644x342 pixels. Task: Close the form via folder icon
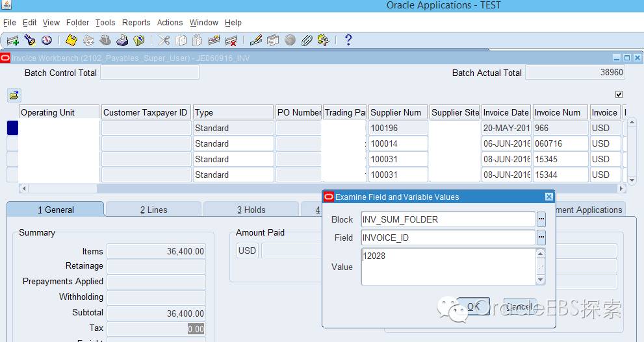pyautogui.click(x=139, y=40)
